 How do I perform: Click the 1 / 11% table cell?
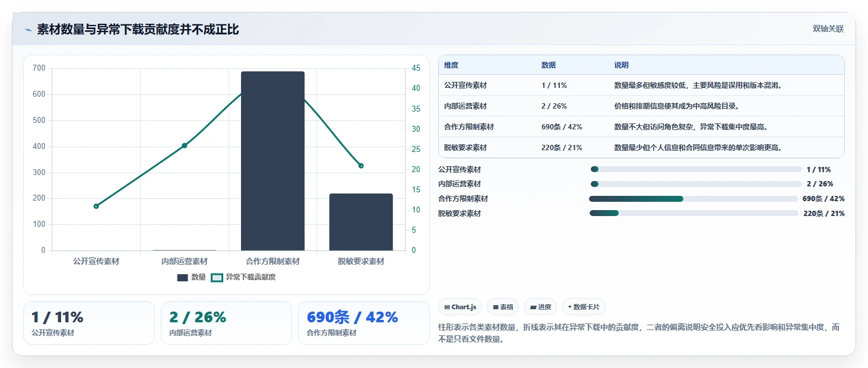tap(554, 85)
